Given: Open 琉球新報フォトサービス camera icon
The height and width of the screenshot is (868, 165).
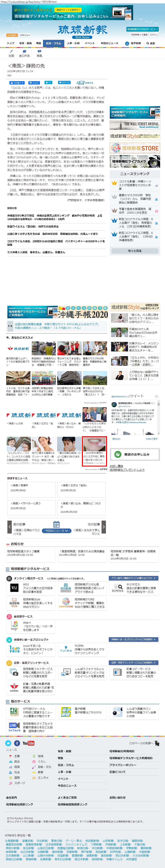Looking at the screenshot, I should 14,672.
